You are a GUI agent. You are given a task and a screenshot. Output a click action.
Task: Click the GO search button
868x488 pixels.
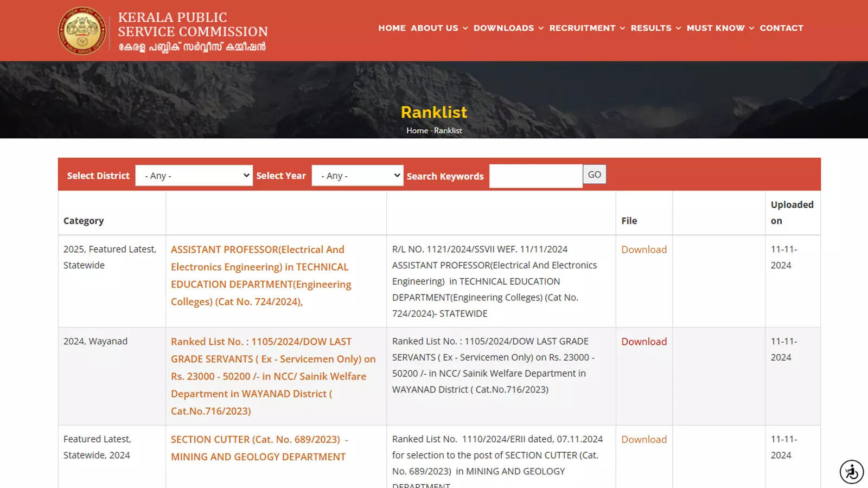(x=595, y=174)
